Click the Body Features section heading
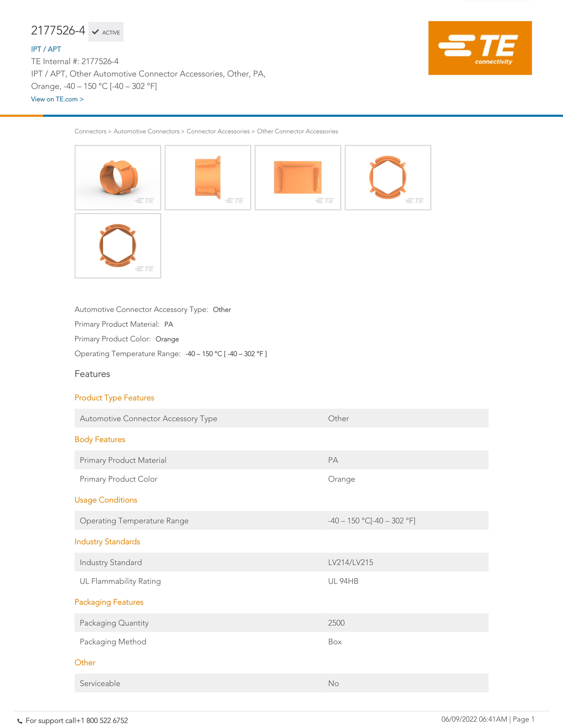This screenshot has width=563, height=728. (x=100, y=439)
